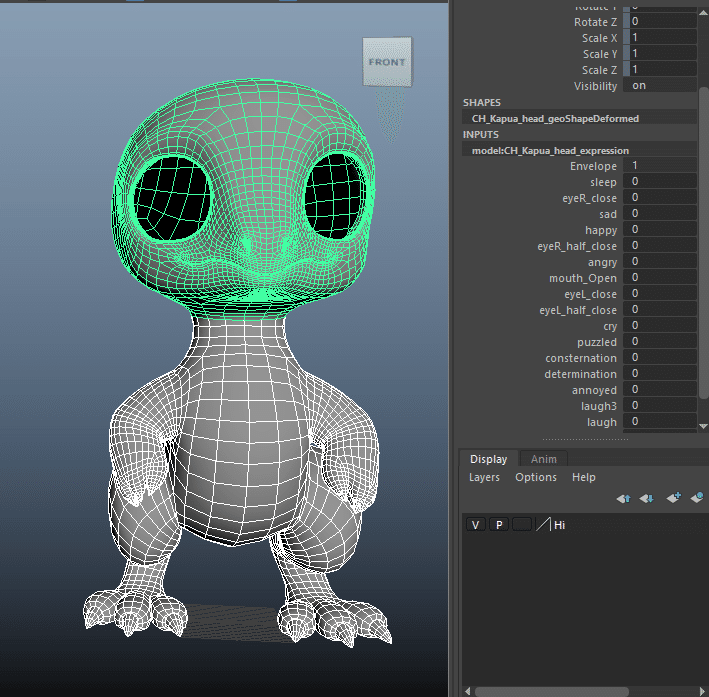Expand model:CH_Kapua_head_expression input node
Viewport: 709px width, 697px height.
coord(550,150)
